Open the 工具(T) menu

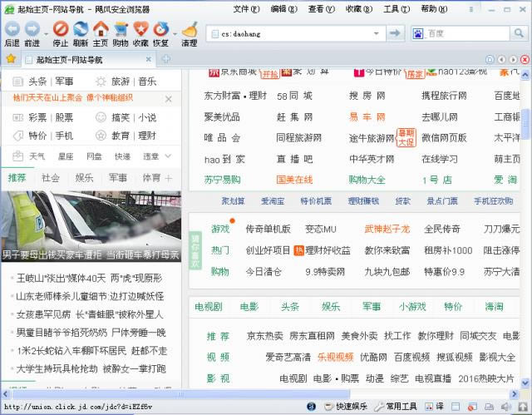click(x=397, y=9)
